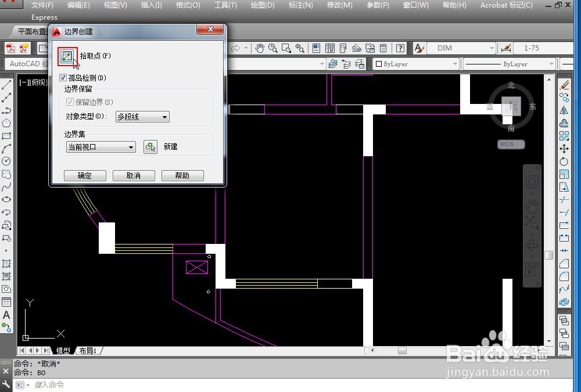Viewport: 581px width, 392px height.
Task: Select the Multiline Text A tool
Action: [x=6, y=315]
